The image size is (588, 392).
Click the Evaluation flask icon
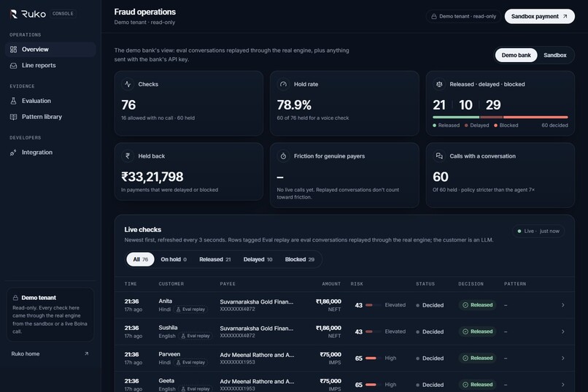tap(14, 101)
